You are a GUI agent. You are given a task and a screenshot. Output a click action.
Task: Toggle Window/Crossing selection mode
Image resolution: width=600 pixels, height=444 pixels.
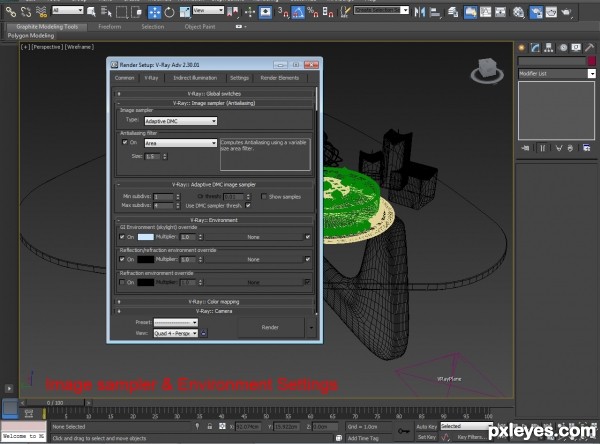pos(136,12)
